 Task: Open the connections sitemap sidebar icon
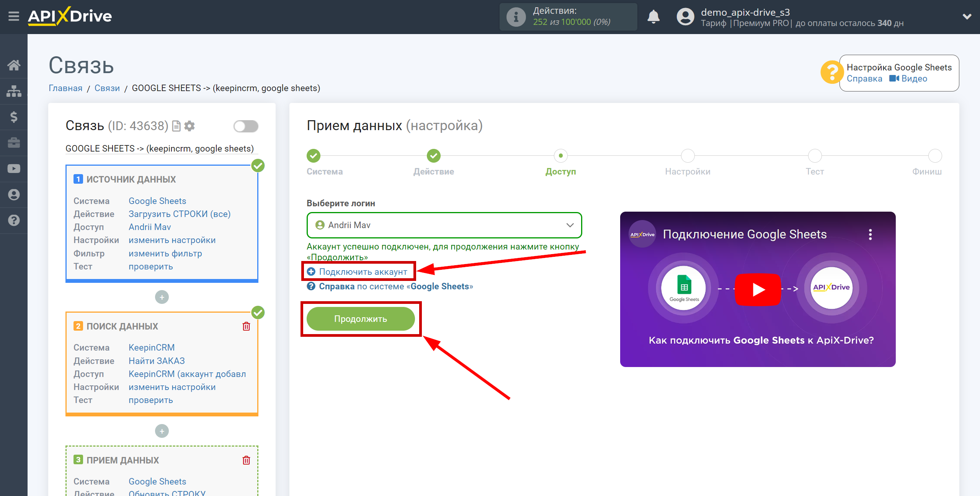click(14, 91)
